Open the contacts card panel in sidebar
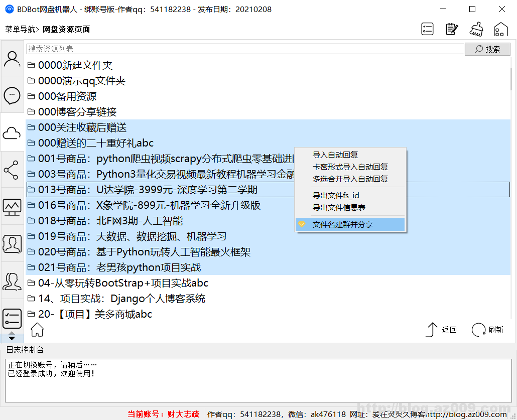The image size is (517, 420). tap(12, 244)
